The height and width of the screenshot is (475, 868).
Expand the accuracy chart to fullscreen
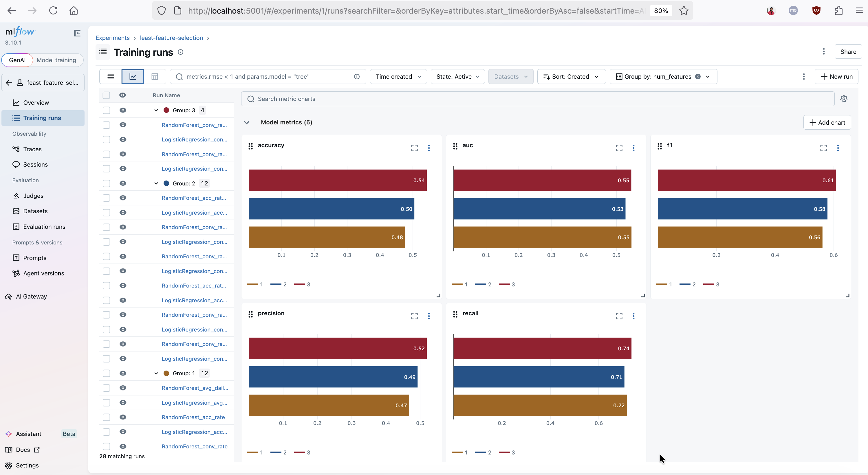[x=414, y=148]
